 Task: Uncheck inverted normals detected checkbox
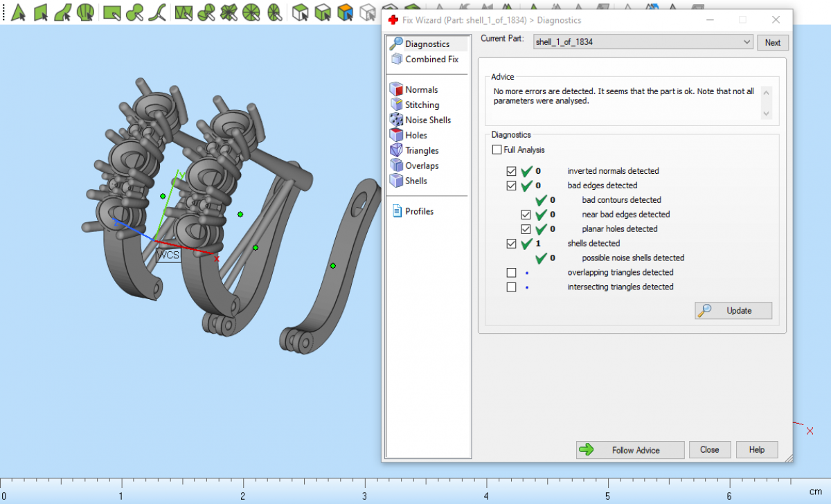(x=512, y=171)
